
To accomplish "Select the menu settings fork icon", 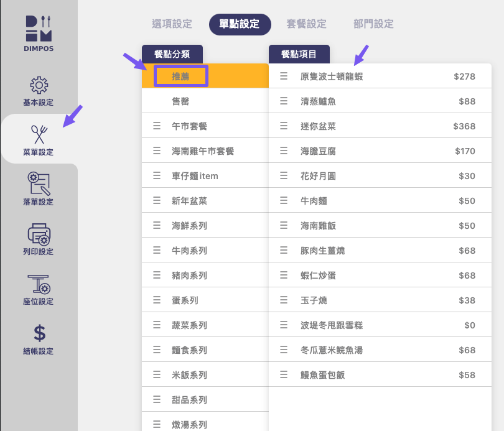I will coord(39,134).
